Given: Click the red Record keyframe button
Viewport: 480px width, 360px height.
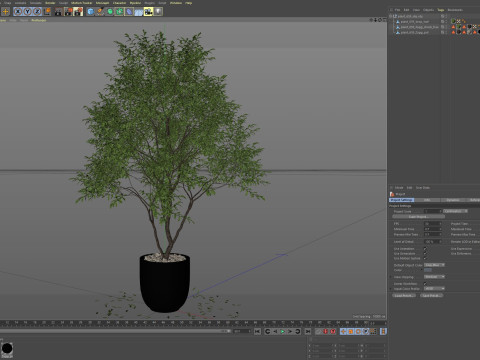Looking at the screenshot, I should click(326, 331).
